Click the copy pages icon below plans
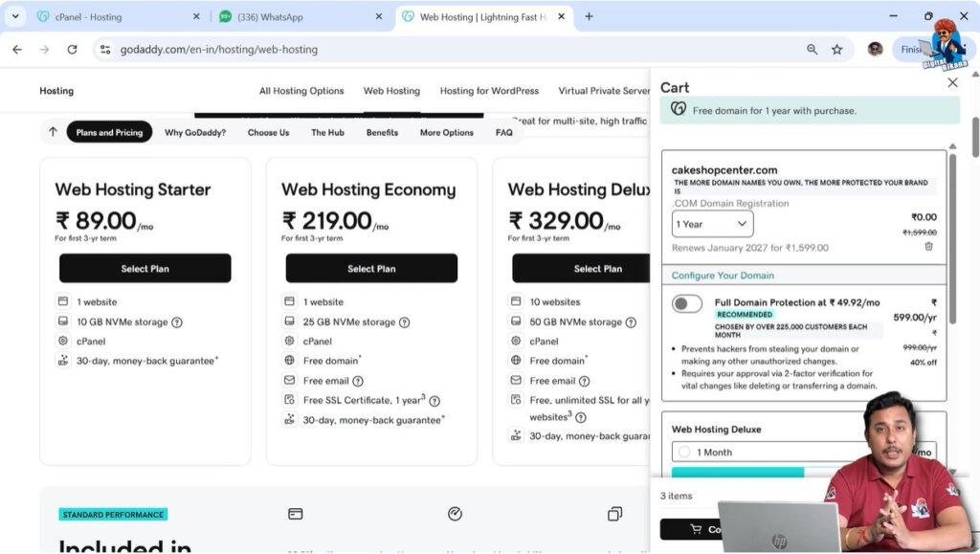980x554 pixels. (x=615, y=514)
